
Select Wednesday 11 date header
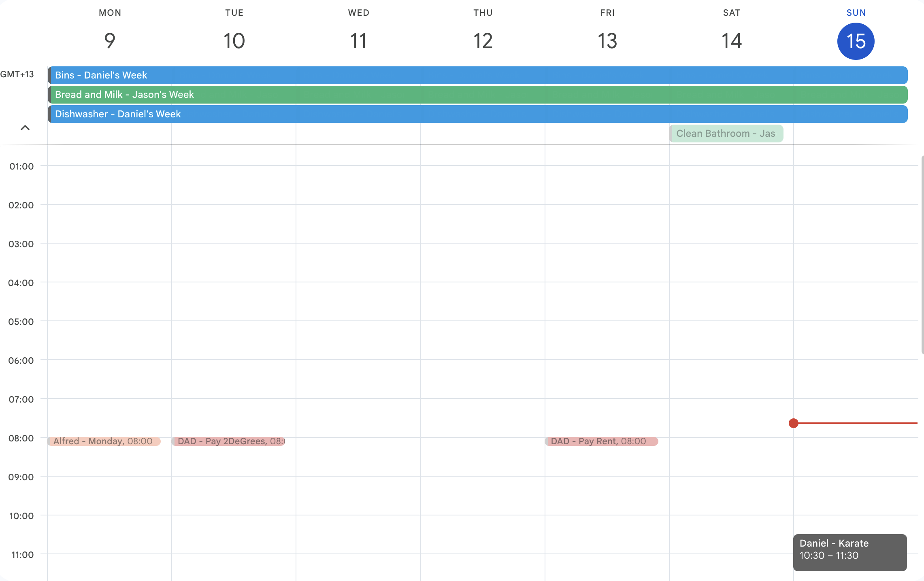(358, 41)
